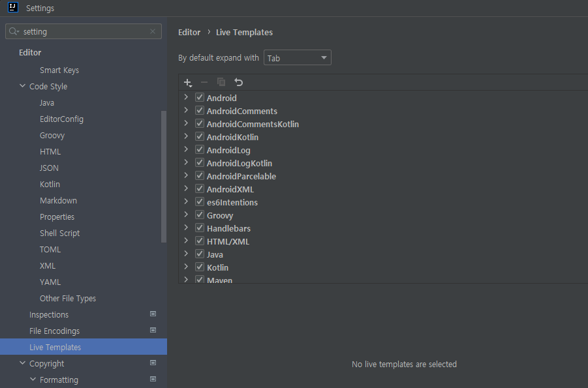This screenshot has height=388, width=588.
Task: Click the clear search X icon
Action: (x=153, y=31)
